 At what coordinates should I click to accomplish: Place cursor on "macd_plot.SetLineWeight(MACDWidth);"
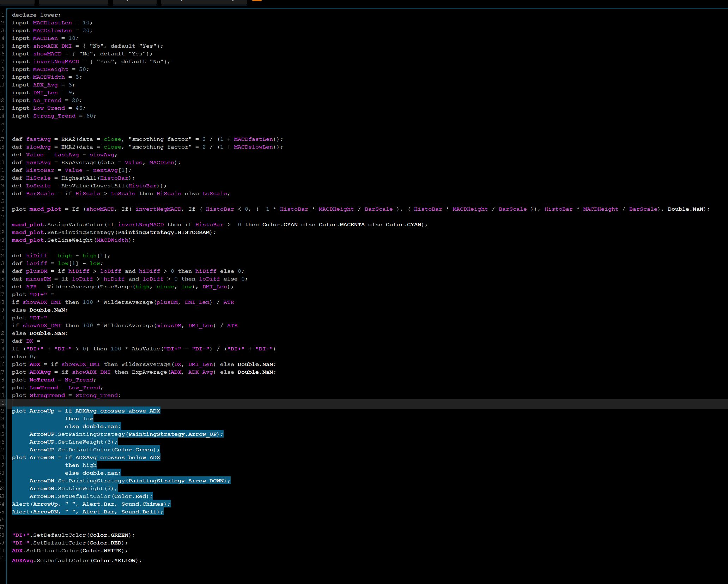pyautogui.click(x=73, y=240)
